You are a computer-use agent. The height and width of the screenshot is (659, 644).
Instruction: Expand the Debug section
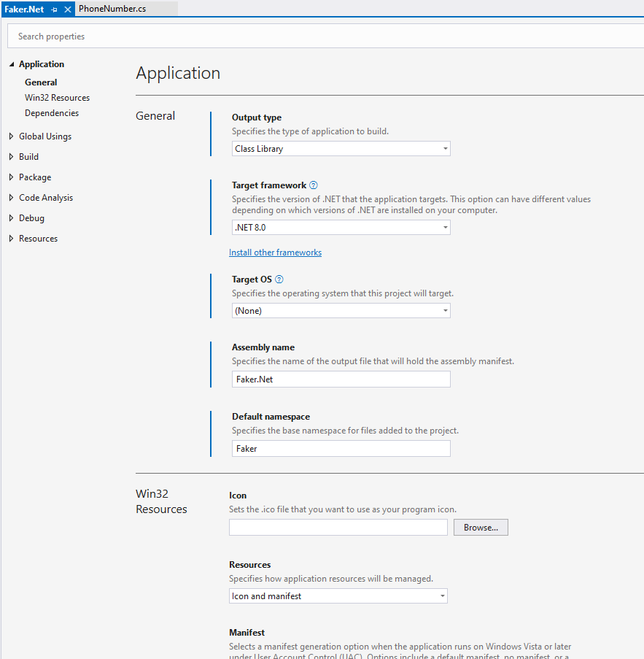pos(12,218)
